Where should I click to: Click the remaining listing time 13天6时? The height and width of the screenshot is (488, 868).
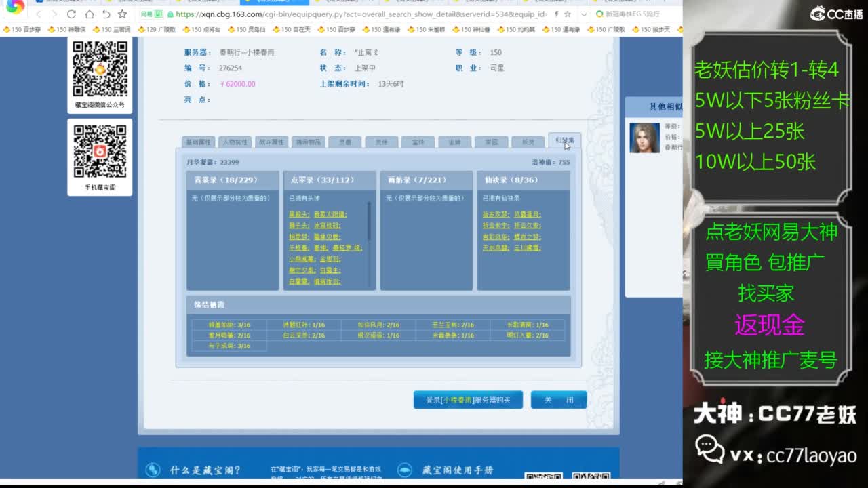coord(391,84)
